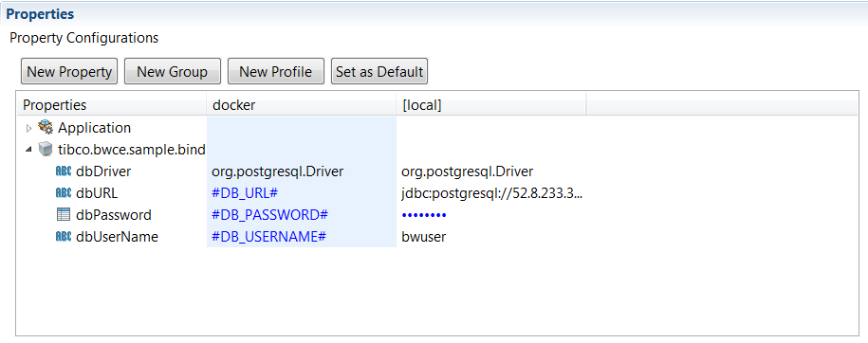Click the dbPassword table icon
The width and height of the screenshot is (868, 343).
coord(64,214)
